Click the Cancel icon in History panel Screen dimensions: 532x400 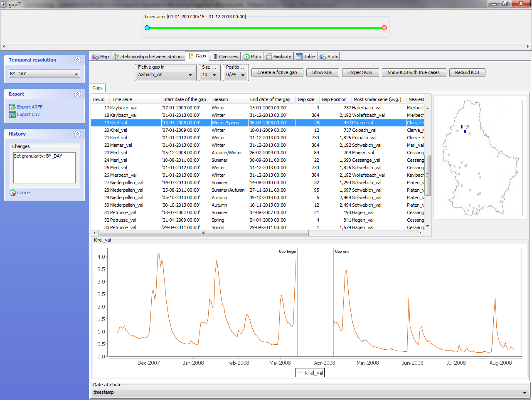13,193
